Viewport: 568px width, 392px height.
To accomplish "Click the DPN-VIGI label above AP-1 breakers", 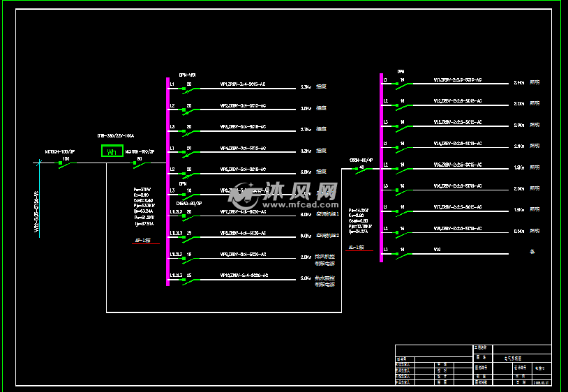I will pyautogui.click(x=187, y=75).
